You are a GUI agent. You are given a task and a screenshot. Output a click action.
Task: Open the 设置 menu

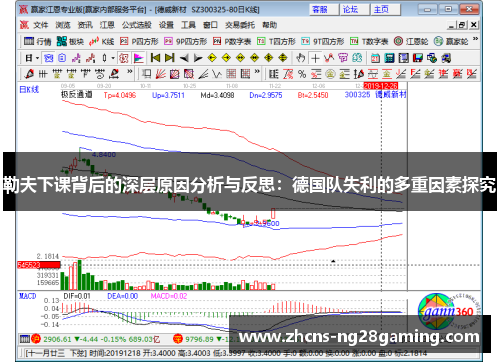click(x=166, y=25)
